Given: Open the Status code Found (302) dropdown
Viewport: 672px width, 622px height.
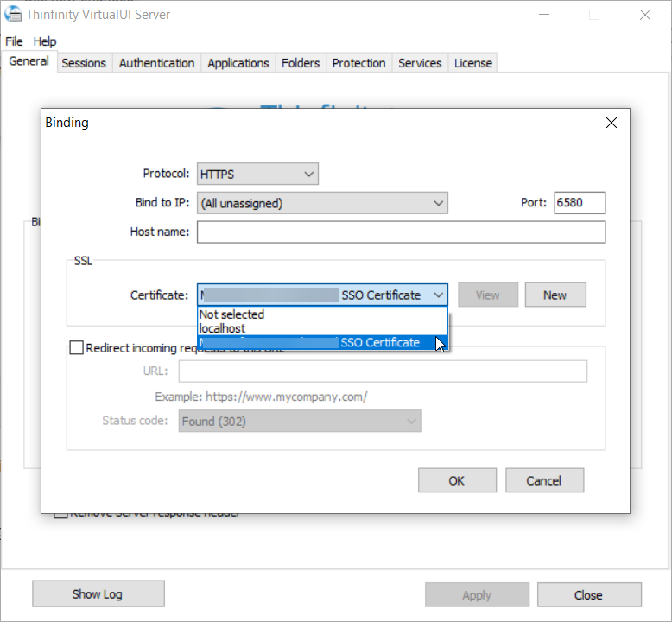Looking at the screenshot, I should 300,421.
